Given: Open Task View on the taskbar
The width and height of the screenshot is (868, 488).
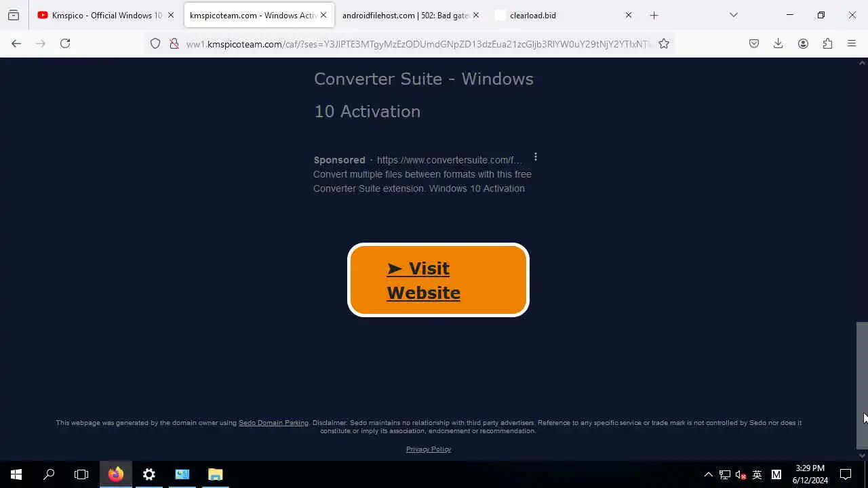Looking at the screenshot, I should [x=81, y=474].
